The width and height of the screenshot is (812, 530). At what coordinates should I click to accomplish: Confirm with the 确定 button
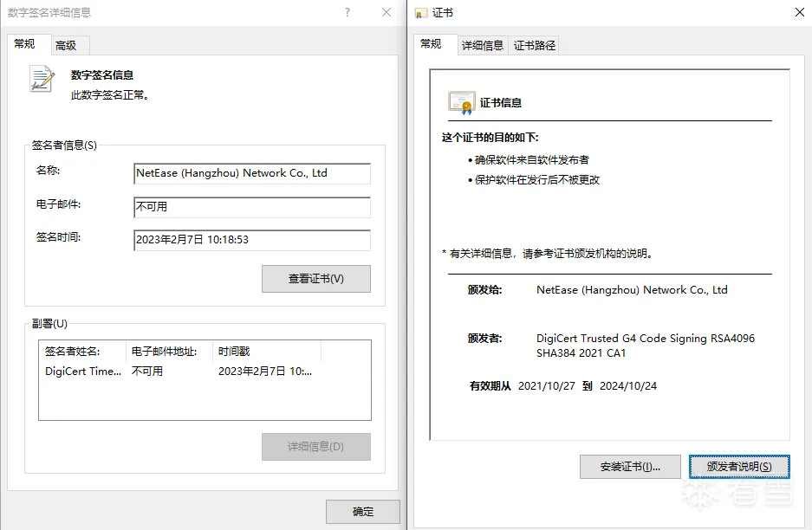pos(362,511)
